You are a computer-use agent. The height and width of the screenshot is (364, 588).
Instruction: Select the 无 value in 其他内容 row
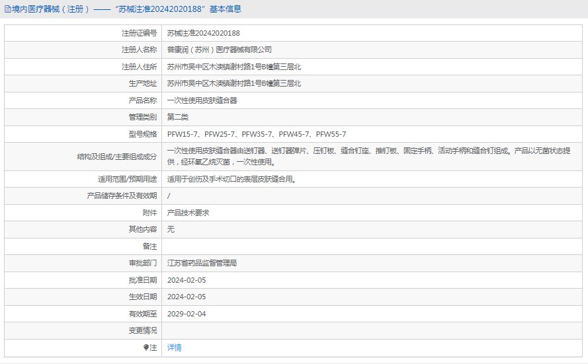click(171, 229)
